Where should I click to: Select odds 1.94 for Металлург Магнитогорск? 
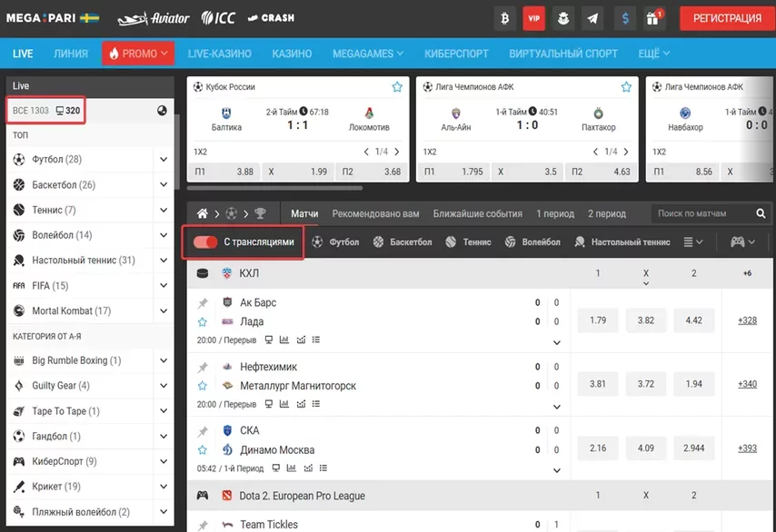coord(694,384)
